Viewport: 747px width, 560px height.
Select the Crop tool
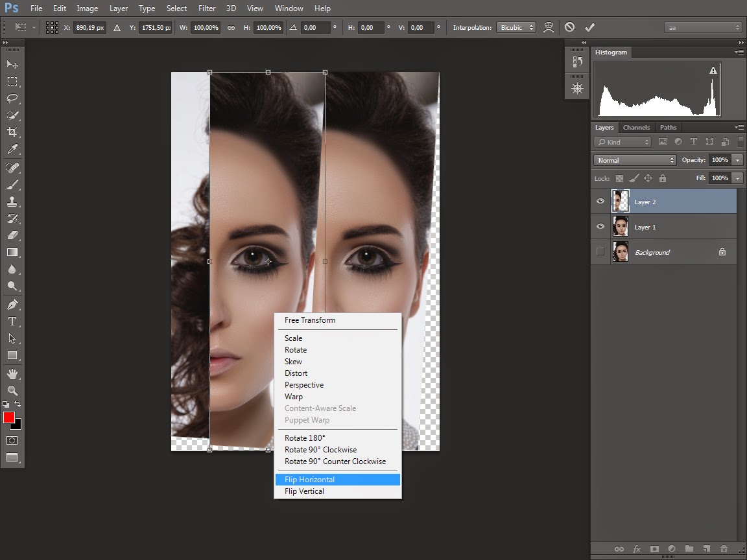(12, 132)
